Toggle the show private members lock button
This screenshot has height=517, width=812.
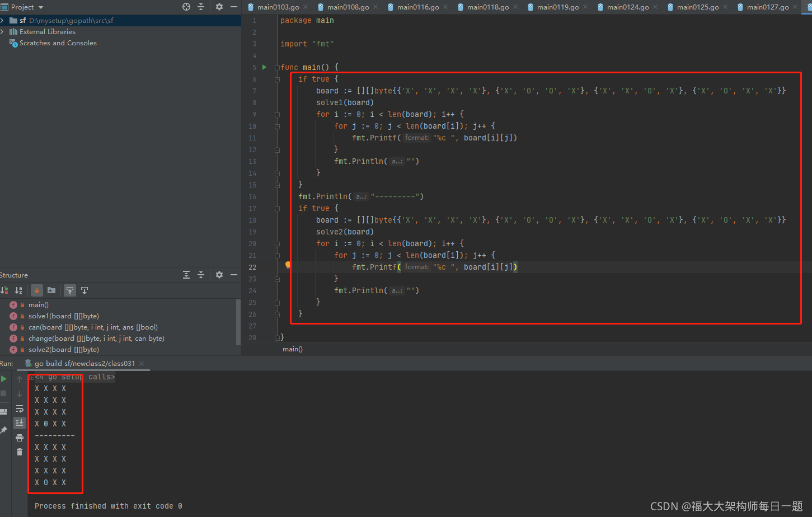[x=37, y=290]
